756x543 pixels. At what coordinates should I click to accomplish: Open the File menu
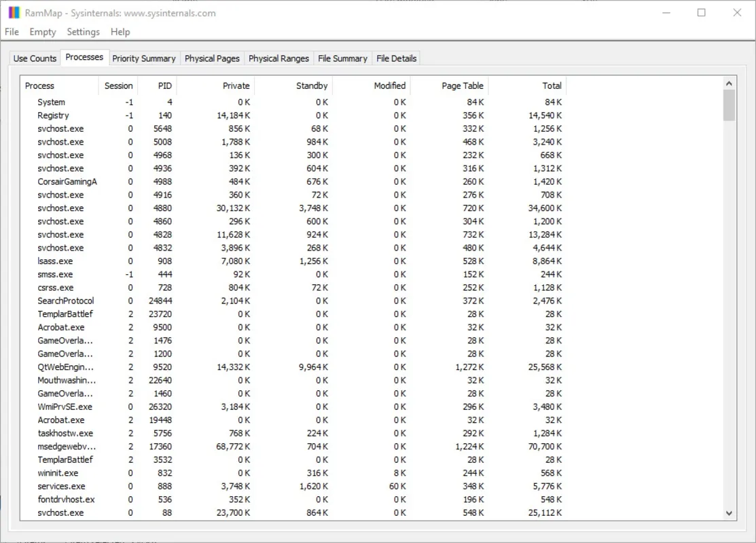(x=12, y=32)
